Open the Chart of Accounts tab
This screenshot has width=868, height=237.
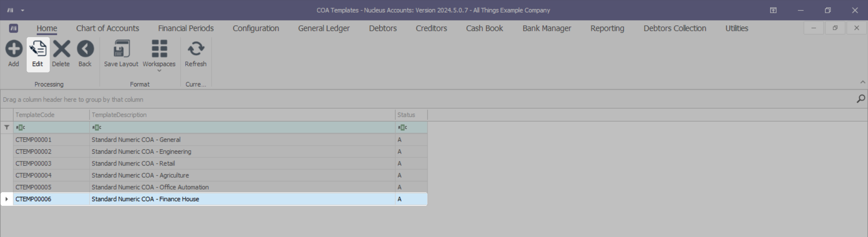(108, 28)
